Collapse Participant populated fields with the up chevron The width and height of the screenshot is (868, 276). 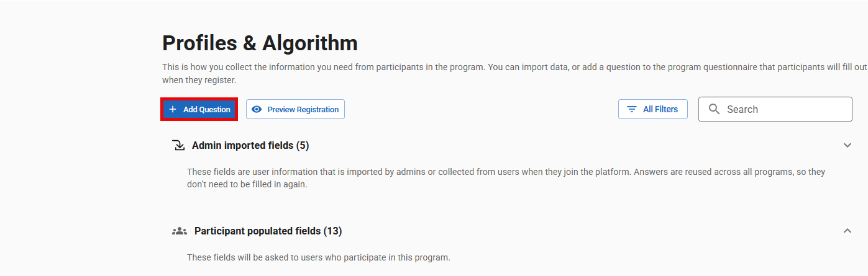847,231
